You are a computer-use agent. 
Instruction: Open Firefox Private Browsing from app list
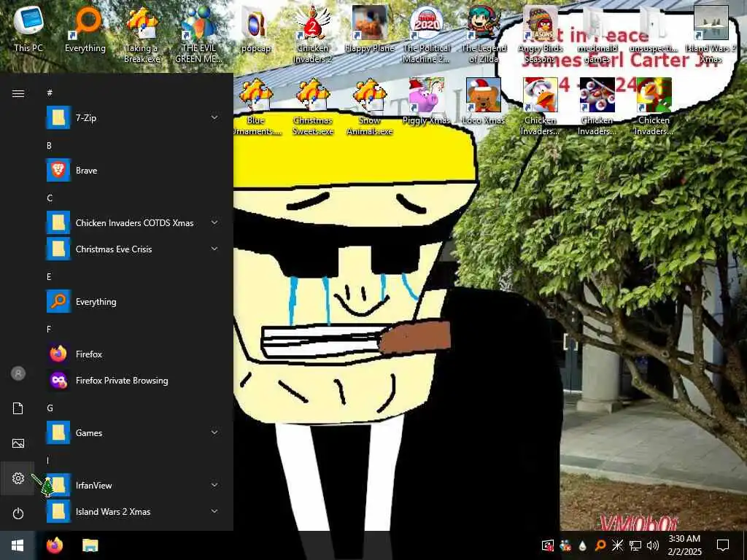point(135,380)
